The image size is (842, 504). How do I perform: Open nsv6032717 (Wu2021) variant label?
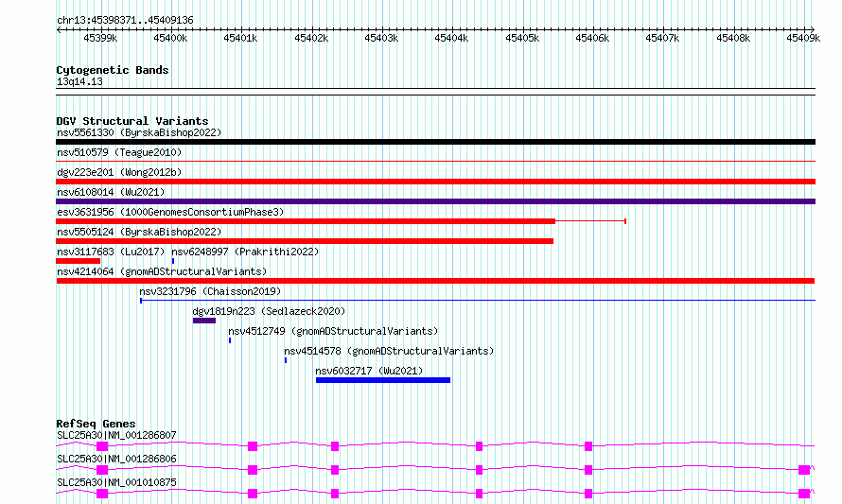click(369, 371)
